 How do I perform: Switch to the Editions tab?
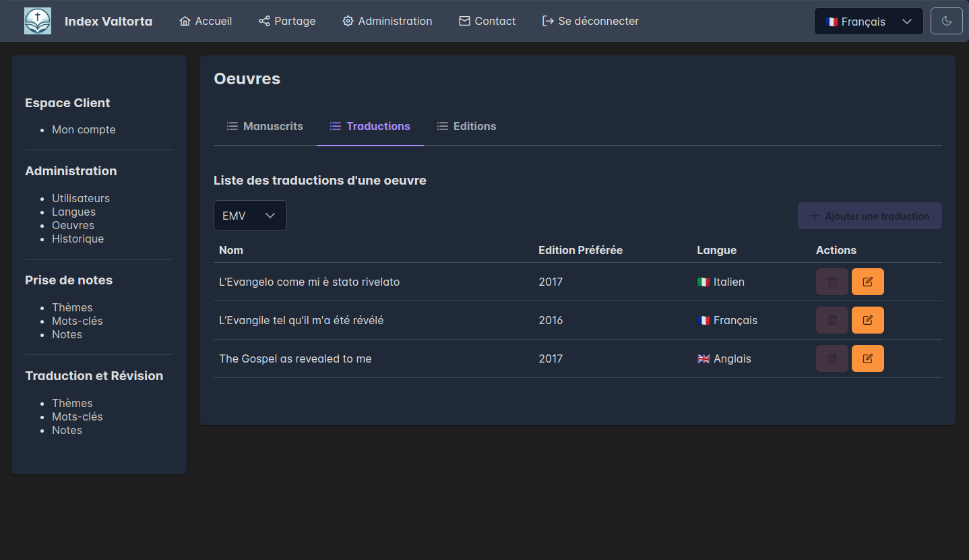coord(466,126)
